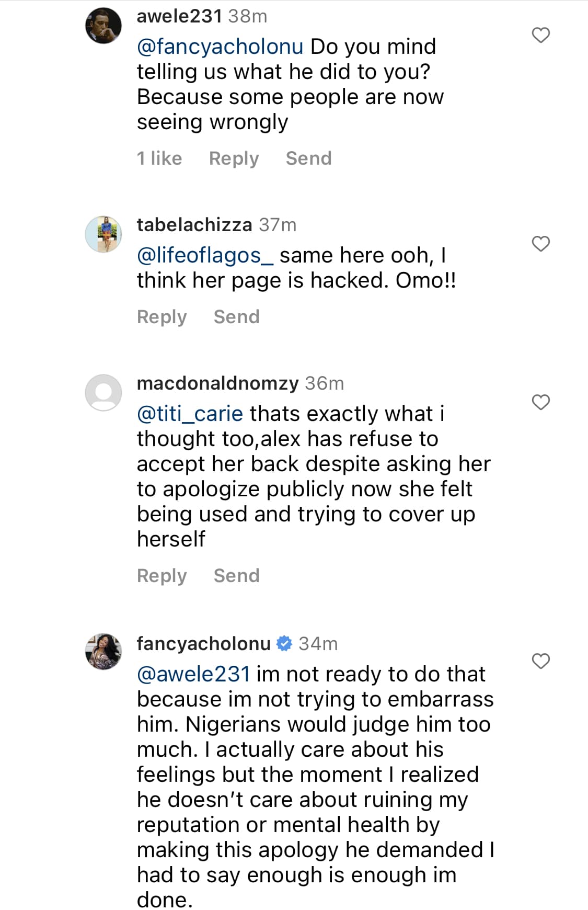Open fancyacholonu's profile picture
This screenshot has height=910, width=588.
point(103,652)
